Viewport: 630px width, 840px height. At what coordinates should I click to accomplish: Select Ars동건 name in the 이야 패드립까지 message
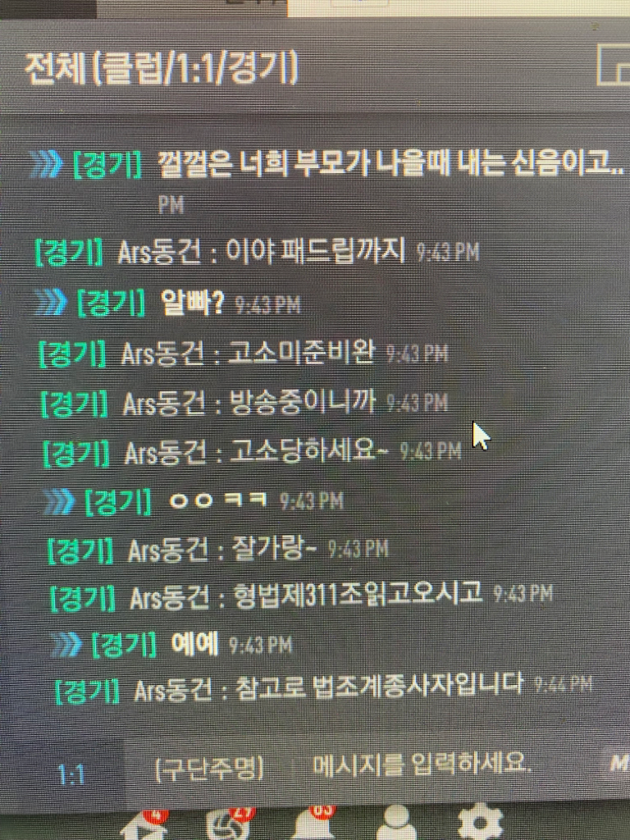159,252
